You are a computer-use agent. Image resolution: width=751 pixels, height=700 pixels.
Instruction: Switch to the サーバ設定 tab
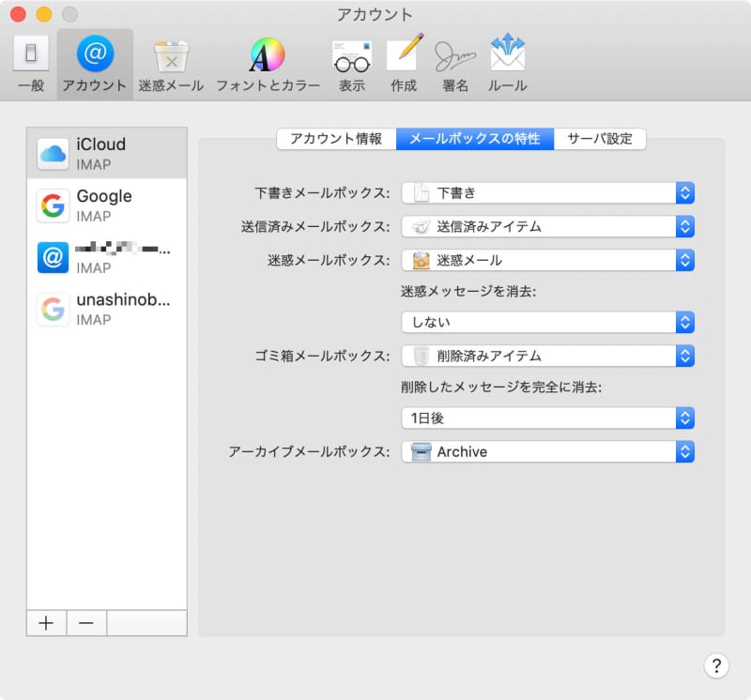tap(600, 139)
